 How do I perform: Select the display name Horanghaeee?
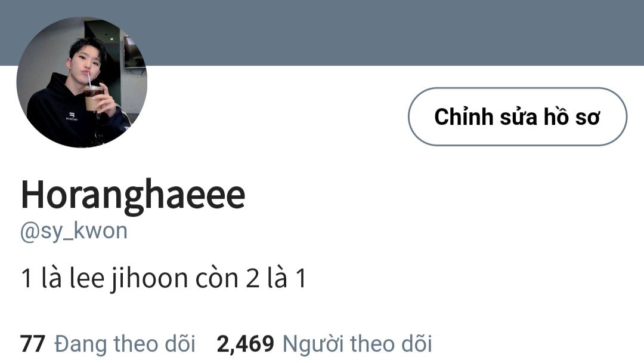click(133, 196)
